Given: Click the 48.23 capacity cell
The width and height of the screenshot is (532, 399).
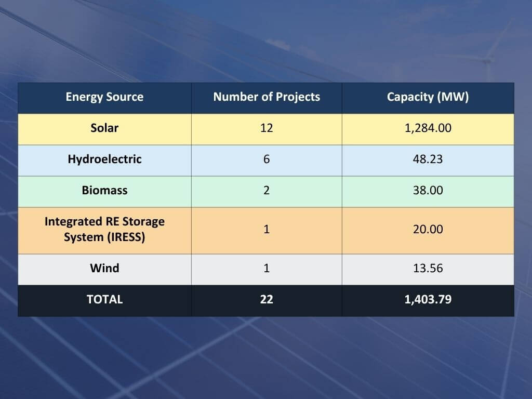Looking at the screenshot, I should 428,159.
